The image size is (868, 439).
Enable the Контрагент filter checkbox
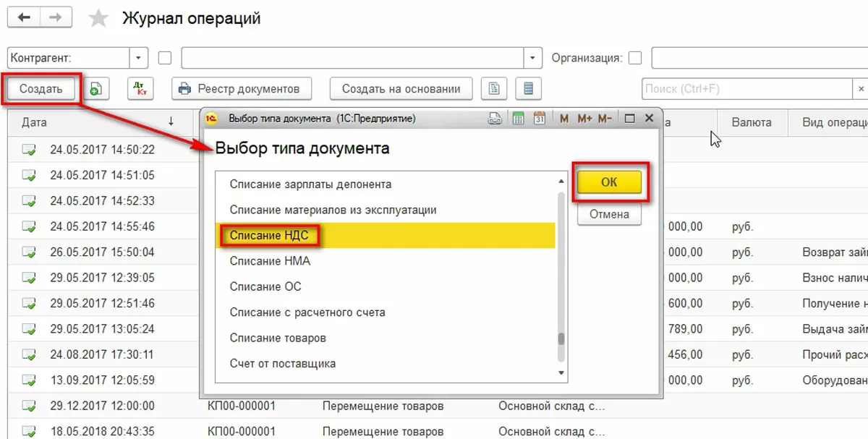pyautogui.click(x=164, y=58)
